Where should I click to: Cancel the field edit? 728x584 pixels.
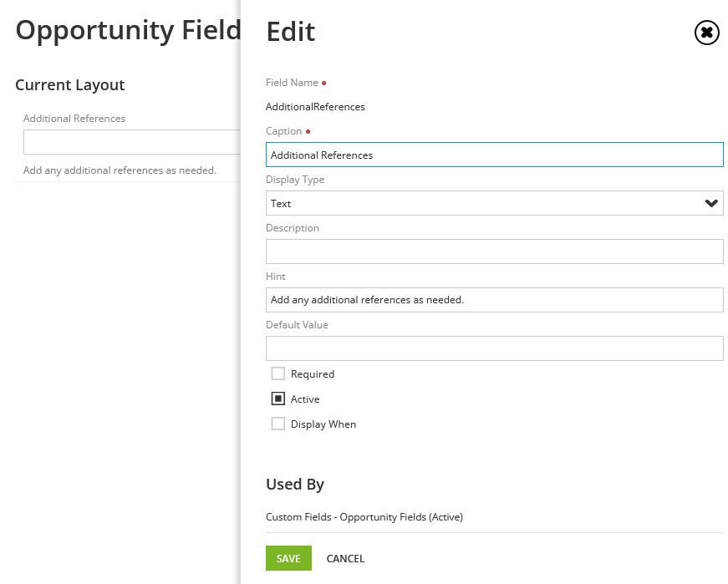coord(345,558)
